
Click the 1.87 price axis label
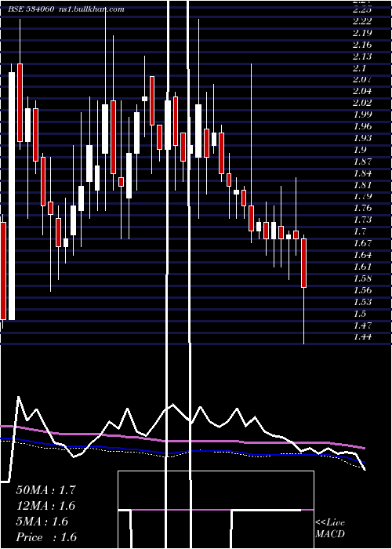[362, 162]
